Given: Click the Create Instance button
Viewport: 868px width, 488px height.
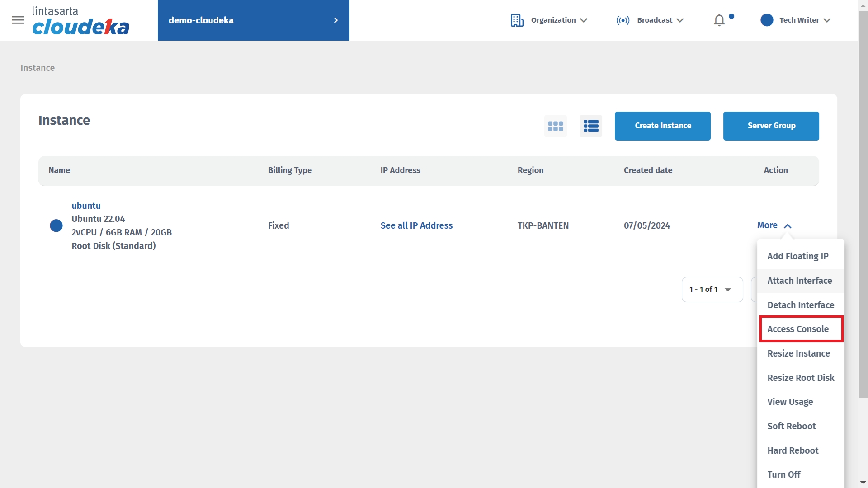Looking at the screenshot, I should coord(662,126).
